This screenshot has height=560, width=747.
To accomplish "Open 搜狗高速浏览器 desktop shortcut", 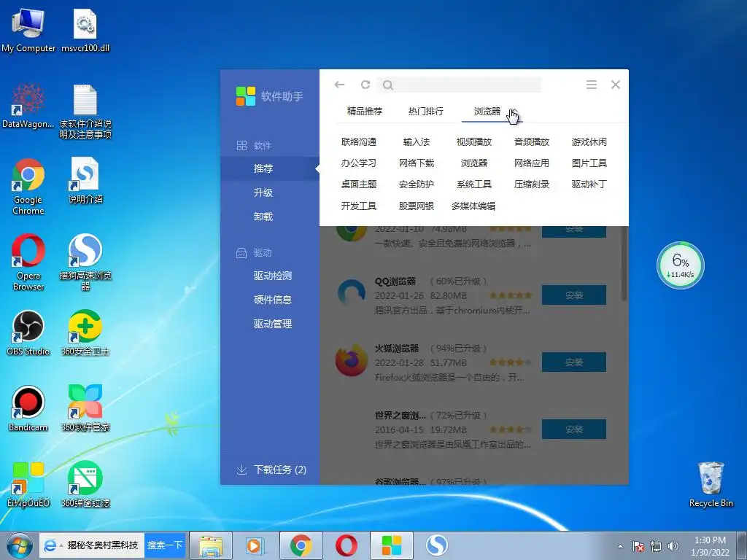I will pyautogui.click(x=85, y=262).
